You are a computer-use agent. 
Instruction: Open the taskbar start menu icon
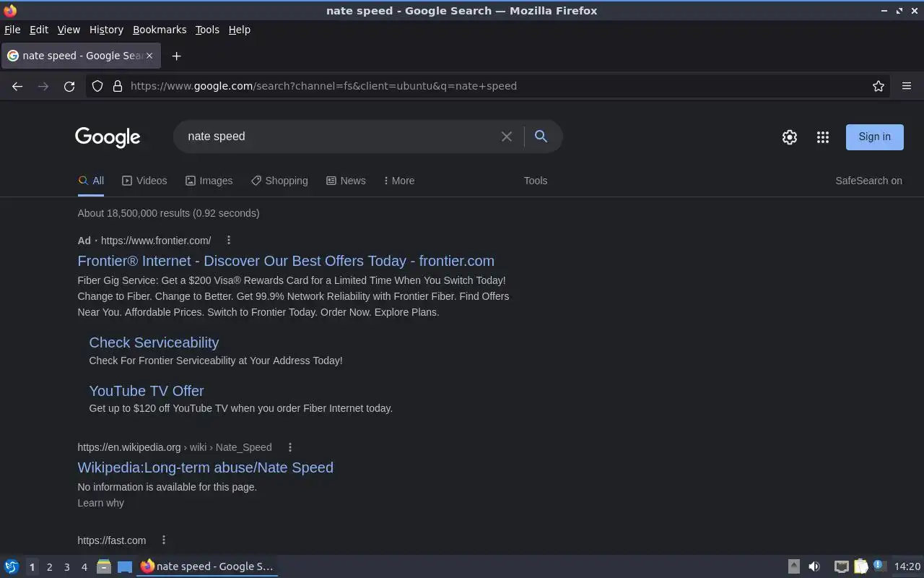(x=12, y=566)
